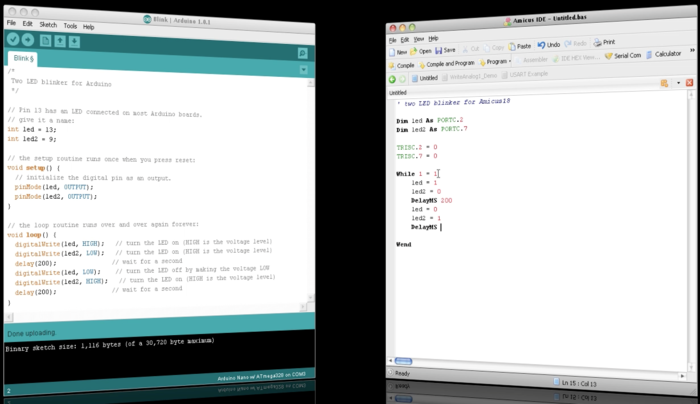Click the Open sketch up-arrow icon in Arduino
The width and height of the screenshot is (700, 404).
(60, 42)
